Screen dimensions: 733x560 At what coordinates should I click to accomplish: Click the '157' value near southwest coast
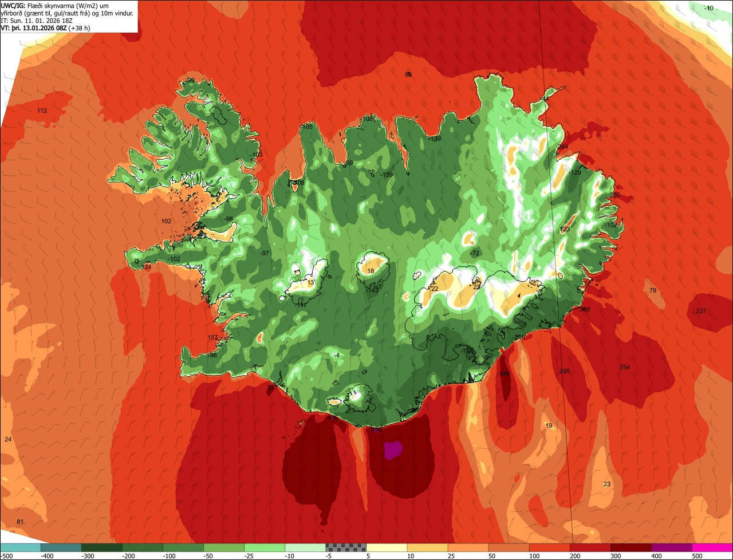[212, 338]
